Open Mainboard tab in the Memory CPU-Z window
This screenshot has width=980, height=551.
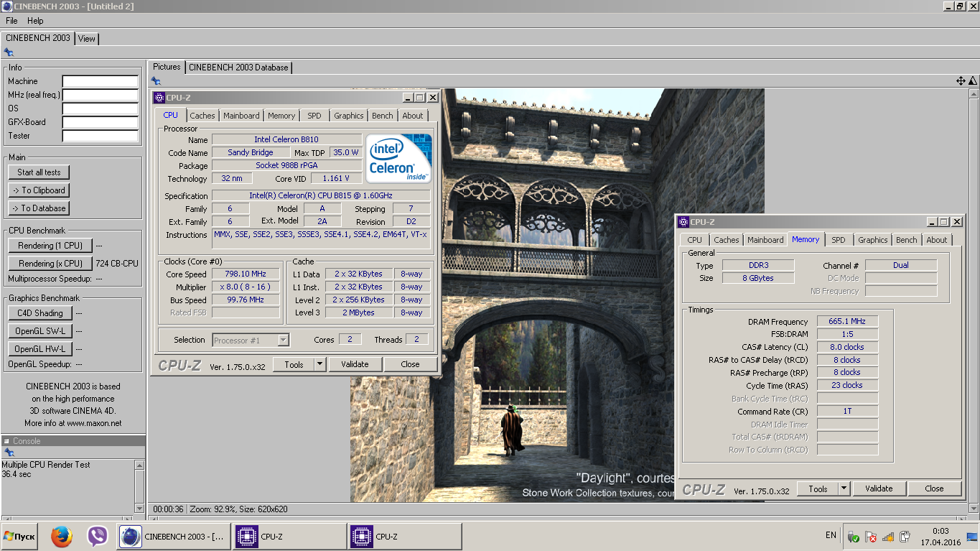coord(765,240)
